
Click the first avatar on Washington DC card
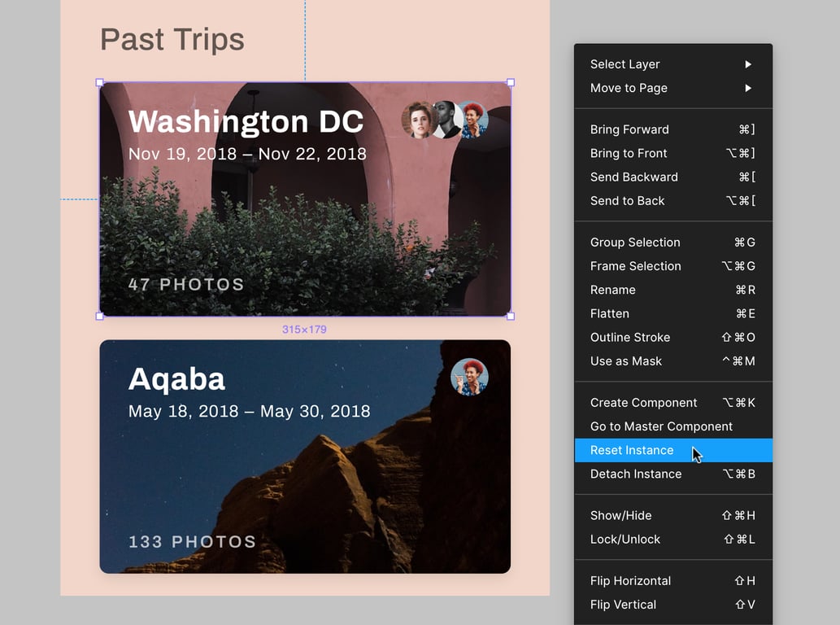(x=418, y=120)
